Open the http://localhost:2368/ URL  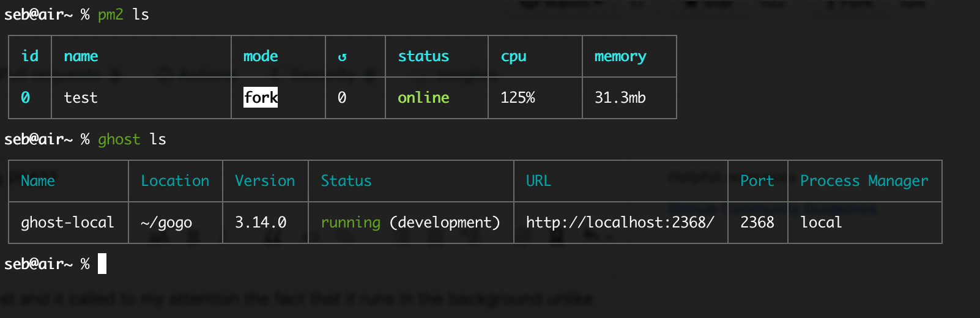tap(620, 223)
